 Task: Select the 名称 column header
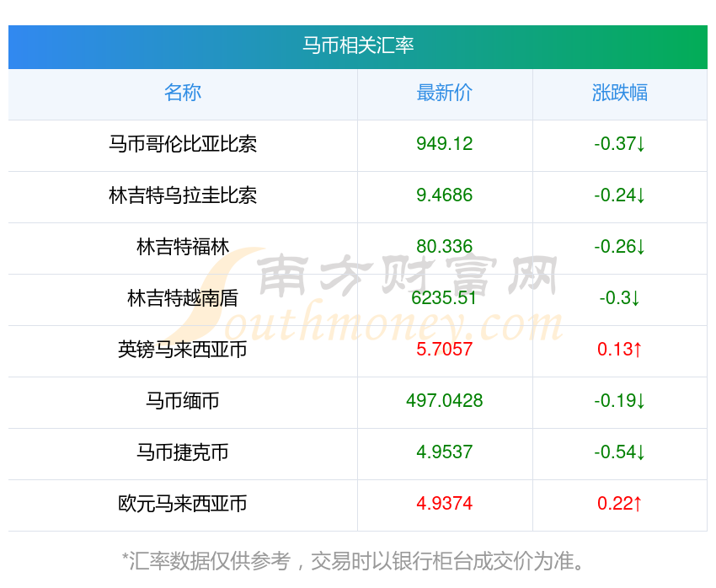pos(183,93)
